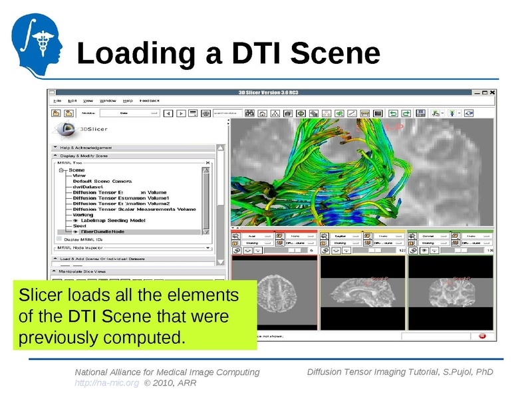Click the red slice offset slider
532x399 pixels.
(x=285, y=251)
